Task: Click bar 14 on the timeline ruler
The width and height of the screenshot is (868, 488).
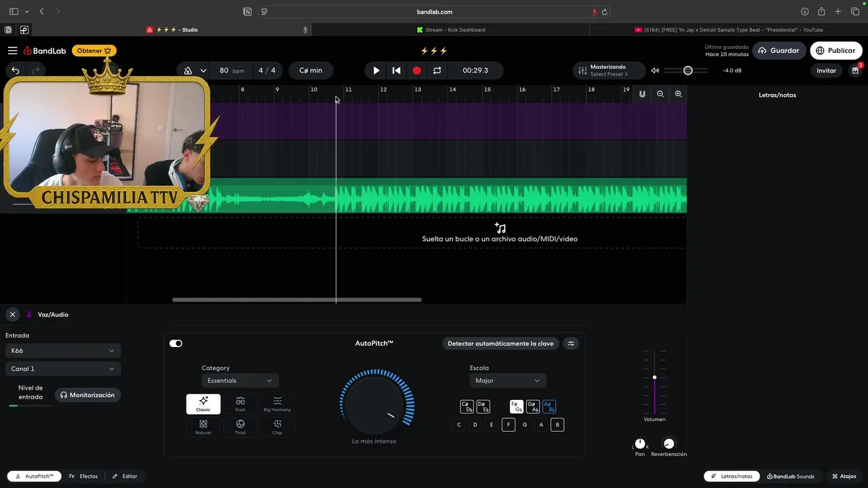Action: pos(452,89)
